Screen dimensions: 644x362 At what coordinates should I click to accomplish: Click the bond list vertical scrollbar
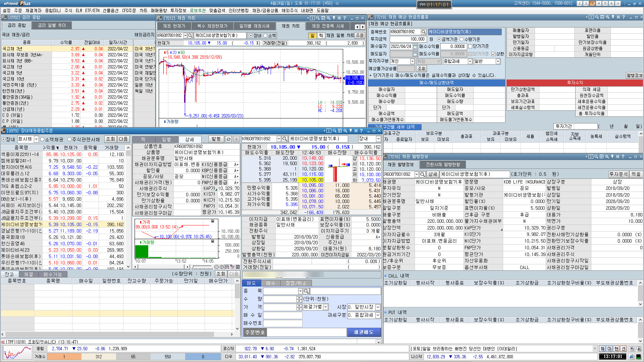(x=128, y=207)
